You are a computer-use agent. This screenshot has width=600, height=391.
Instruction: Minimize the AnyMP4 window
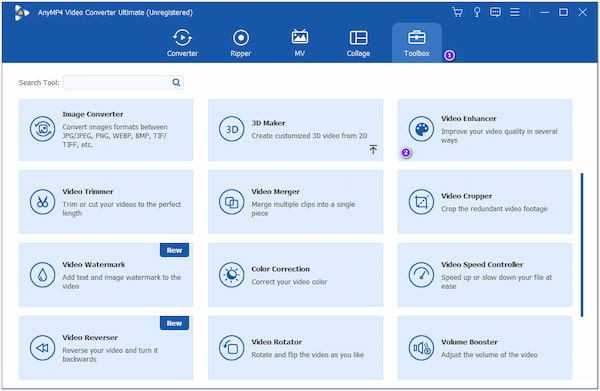[x=545, y=12]
